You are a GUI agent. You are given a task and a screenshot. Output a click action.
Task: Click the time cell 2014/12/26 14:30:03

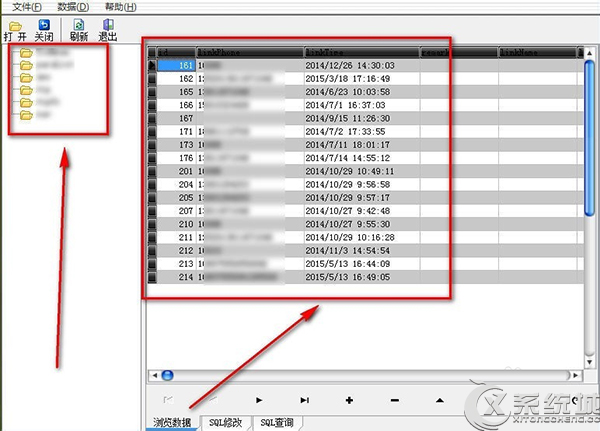362,65
